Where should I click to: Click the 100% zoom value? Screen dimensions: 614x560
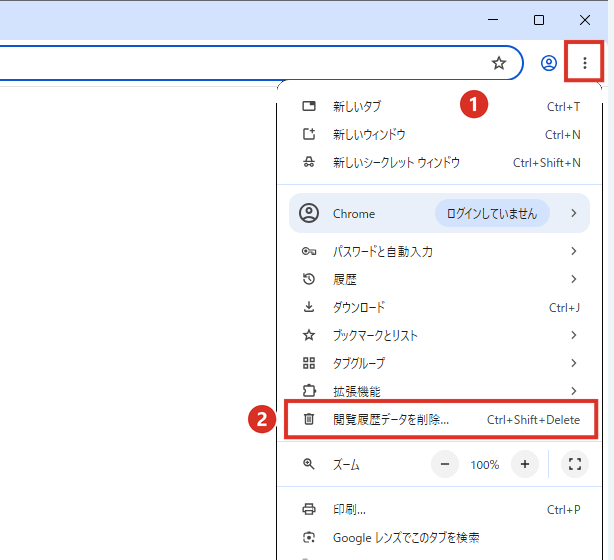tap(485, 465)
